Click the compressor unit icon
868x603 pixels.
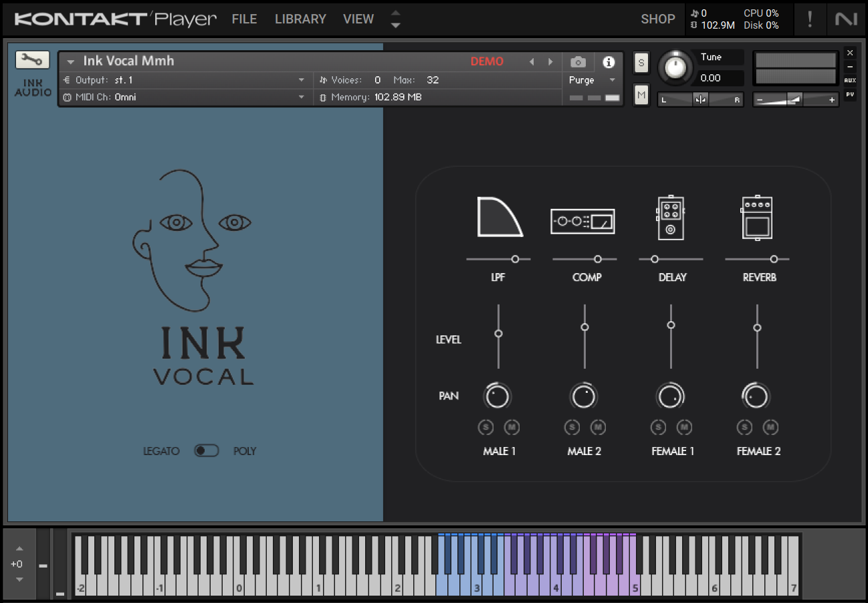(x=582, y=221)
